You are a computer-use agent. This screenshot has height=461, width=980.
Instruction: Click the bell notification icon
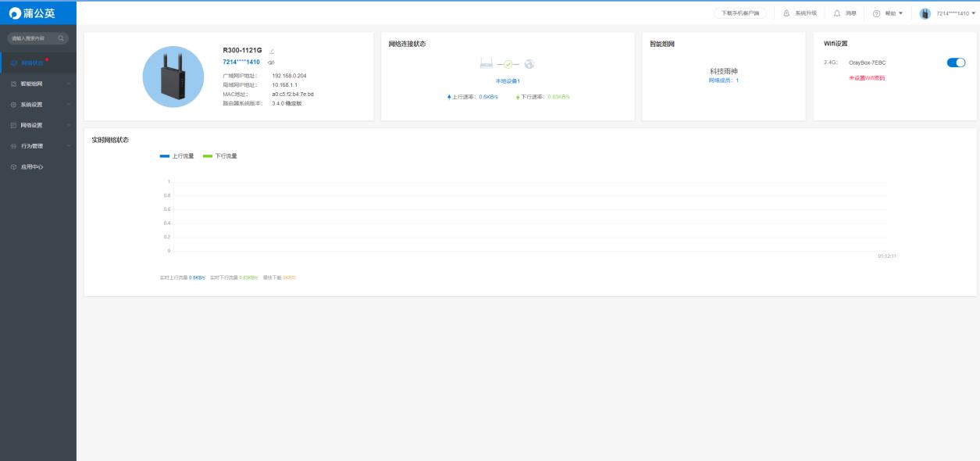[x=836, y=13]
